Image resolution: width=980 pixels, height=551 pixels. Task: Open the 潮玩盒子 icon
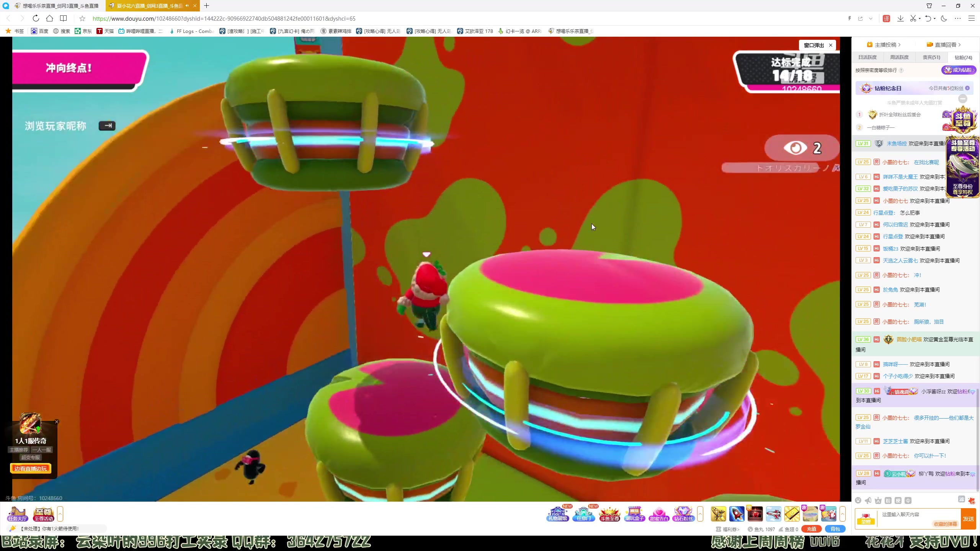(634, 514)
